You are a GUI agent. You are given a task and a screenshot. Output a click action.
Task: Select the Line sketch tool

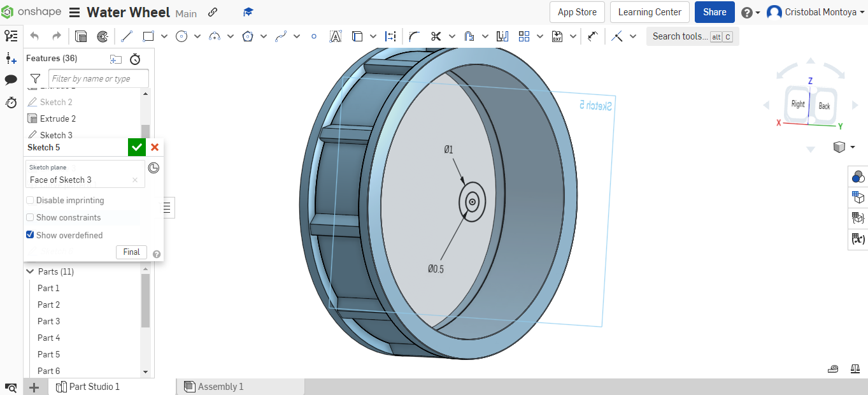point(126,36)
